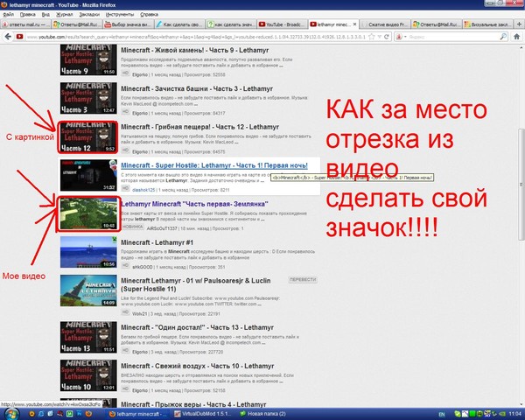This screenshot has width=525, height=420.
Task: Open the Справка menu
Action: 149,14
